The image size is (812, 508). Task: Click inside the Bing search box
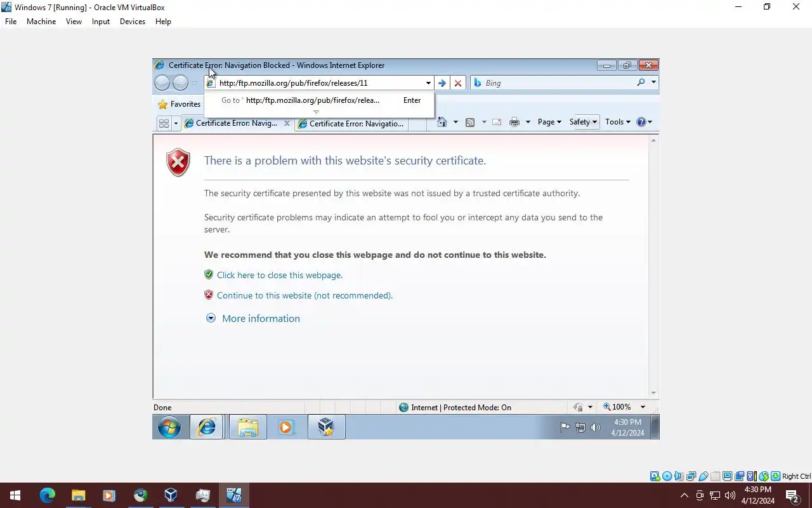coord(558,83)
